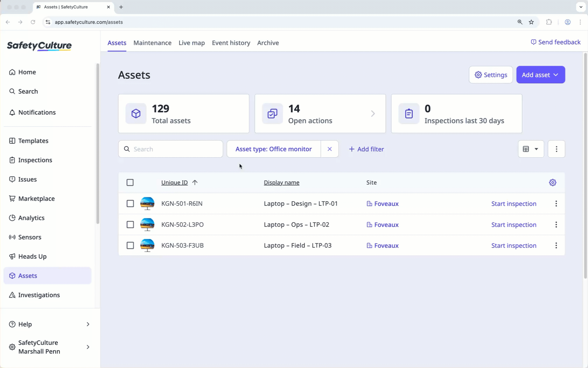Screen dimensions: 588x368
Task: Toggle the select-all assets checkbox
Action: pos(130,182)
